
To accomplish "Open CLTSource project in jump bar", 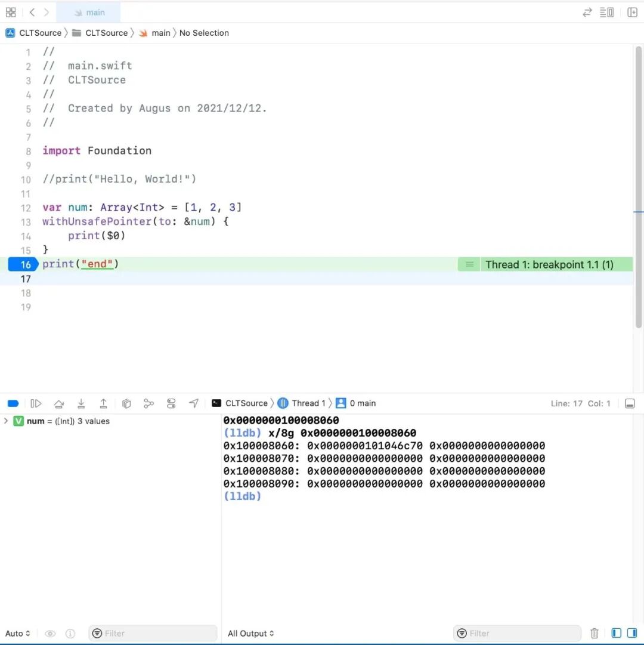I will 34,33.
